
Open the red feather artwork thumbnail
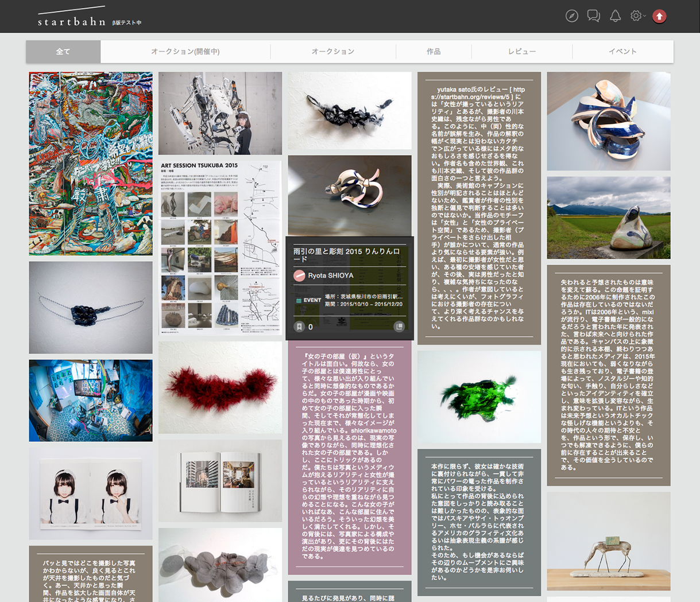coord(220,387)
